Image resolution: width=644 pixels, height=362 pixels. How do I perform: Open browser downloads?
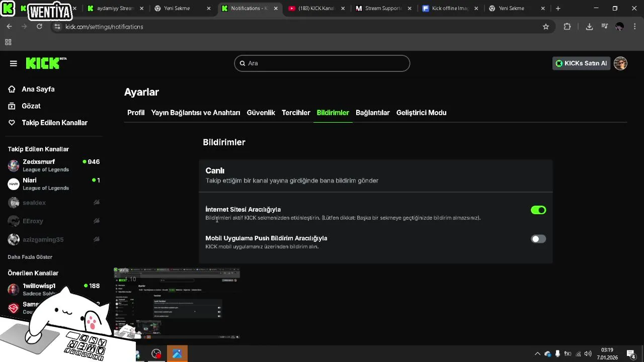click(589, 27)
